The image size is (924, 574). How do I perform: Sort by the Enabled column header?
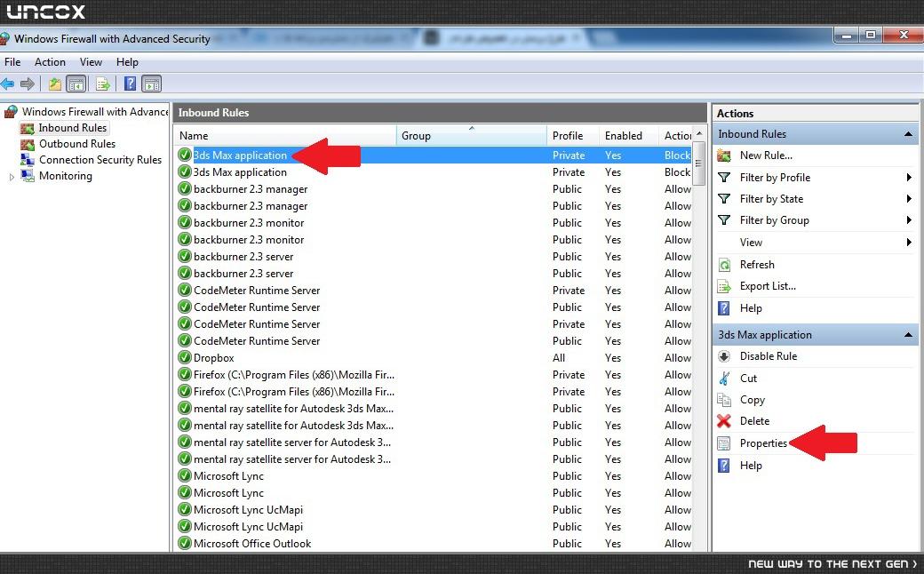click(x=628, y=136)
